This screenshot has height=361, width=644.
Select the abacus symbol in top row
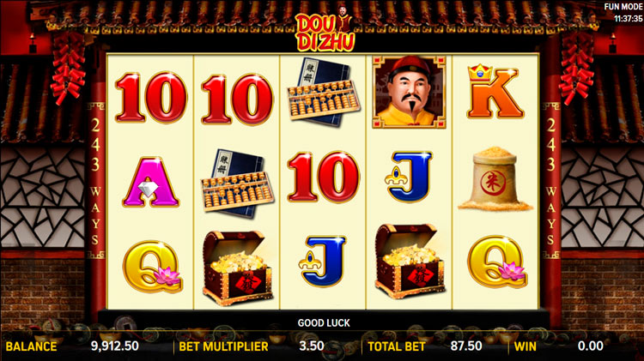[x=323, y=93]
